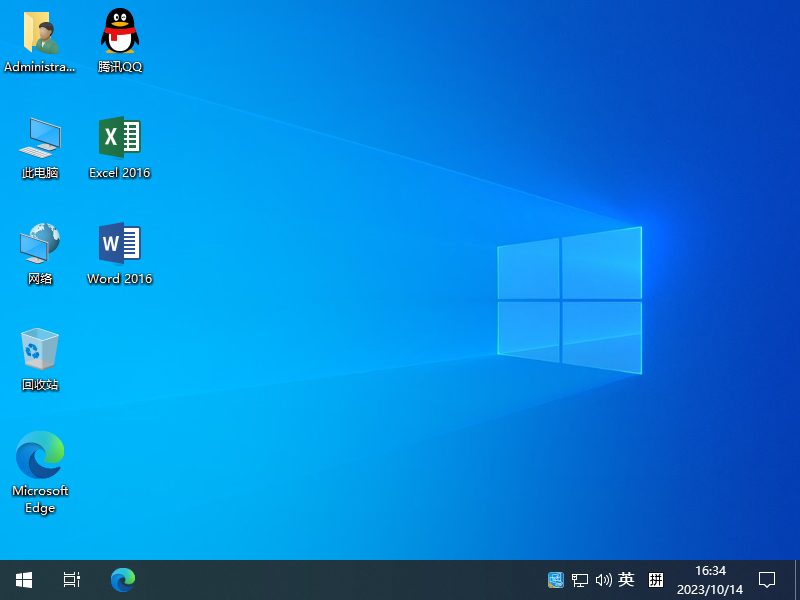Click the speaker icon to adjust sound
This screenshot has height=600, width=800.
coord(604,579)
